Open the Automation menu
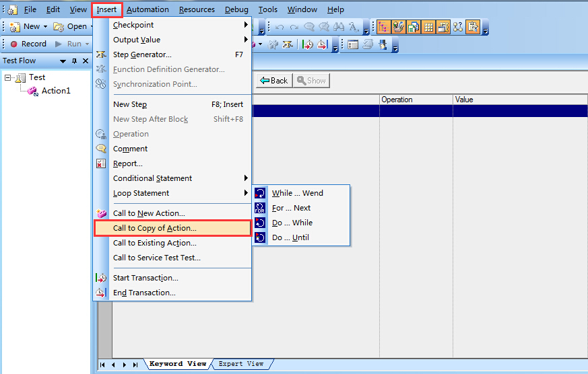 [148, 9]
